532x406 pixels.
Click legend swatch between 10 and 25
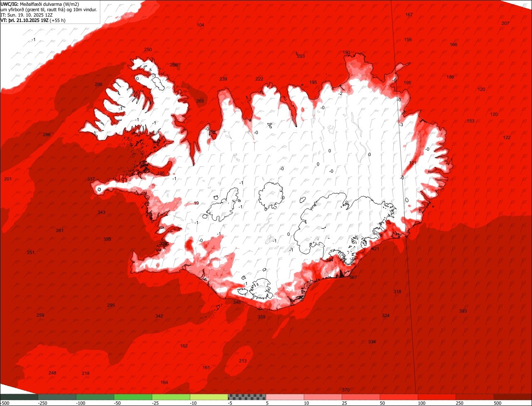point(323,397)
